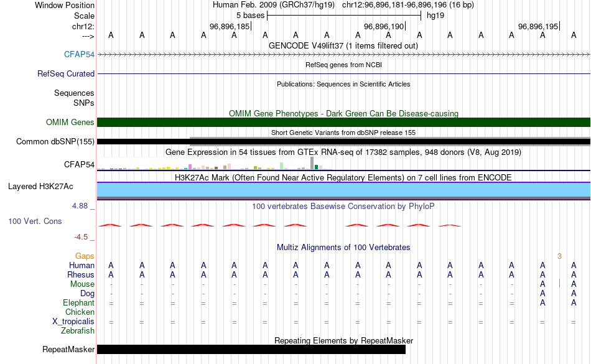Viewport: 591px width, 364px height.
Task: Click the 4.88 PhyloP upper limit value
Action: [80, 206]
